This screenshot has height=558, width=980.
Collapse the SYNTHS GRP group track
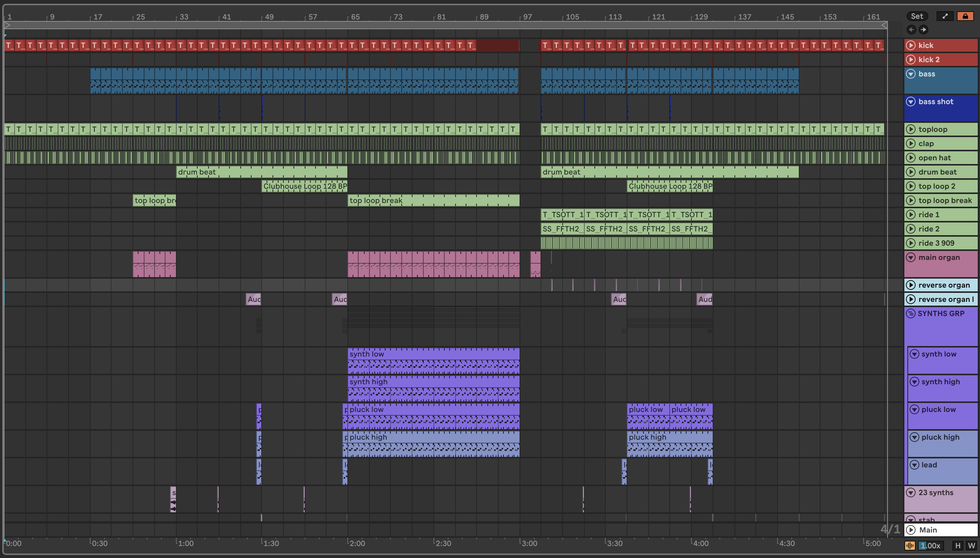(x=910, y=313)
